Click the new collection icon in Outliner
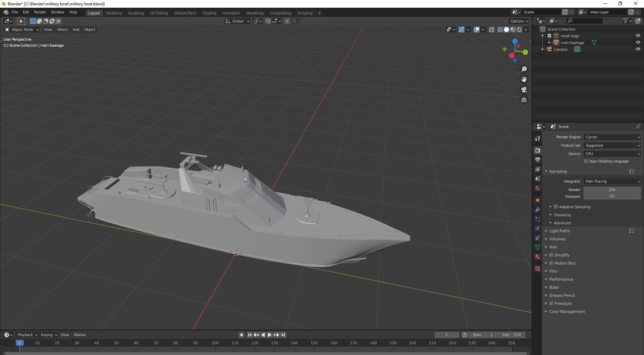644x355 pixels. (638, 21)
